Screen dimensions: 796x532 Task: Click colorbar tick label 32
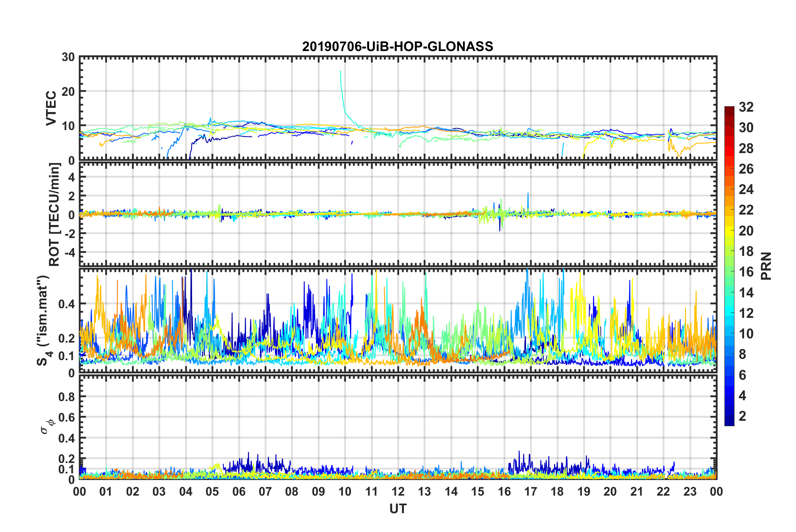[746, 107]
